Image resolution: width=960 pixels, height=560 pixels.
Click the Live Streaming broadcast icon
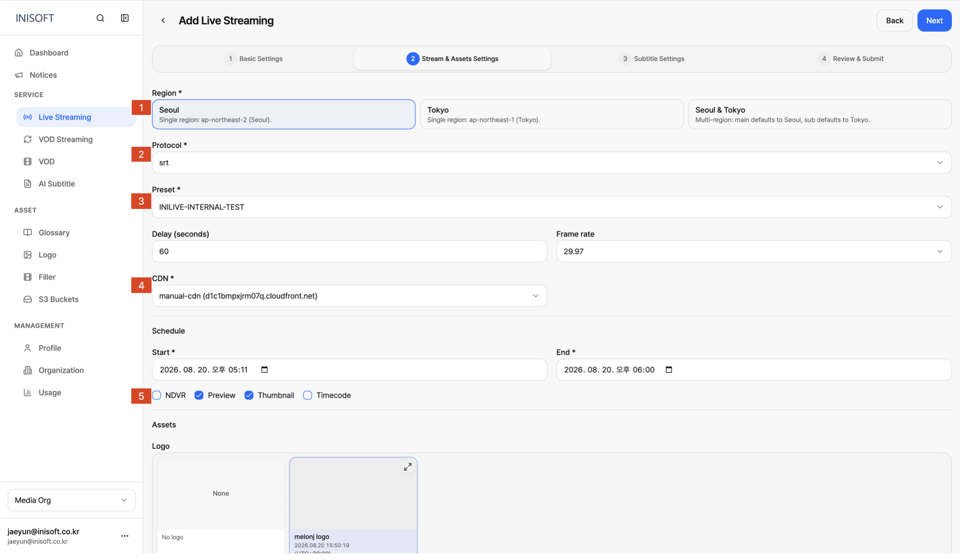pos(28,117)
